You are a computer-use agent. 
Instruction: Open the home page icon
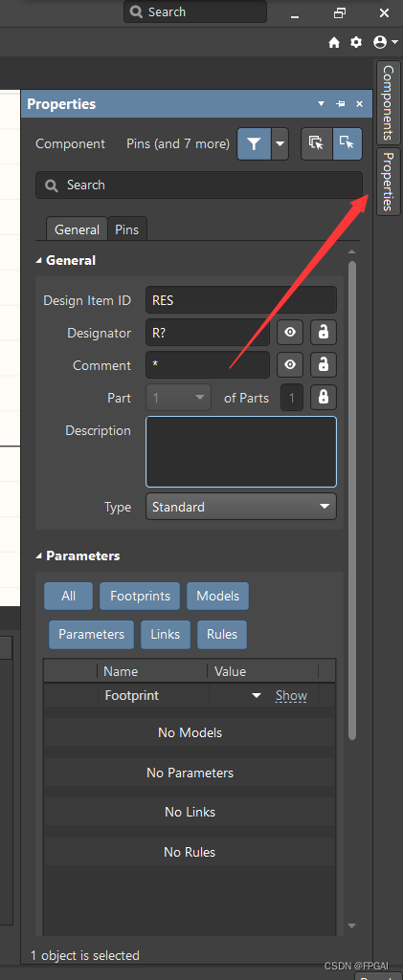tap(334, 42)
